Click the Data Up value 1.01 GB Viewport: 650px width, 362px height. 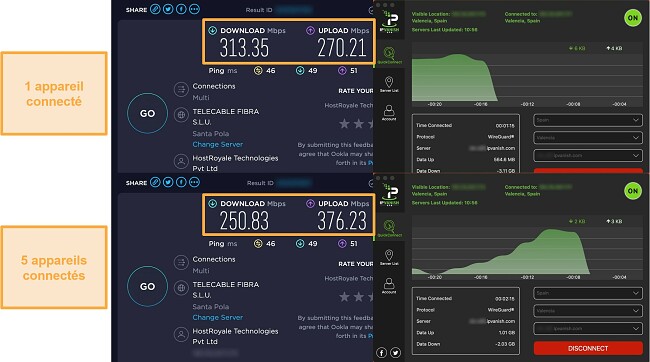click(507, 333)
